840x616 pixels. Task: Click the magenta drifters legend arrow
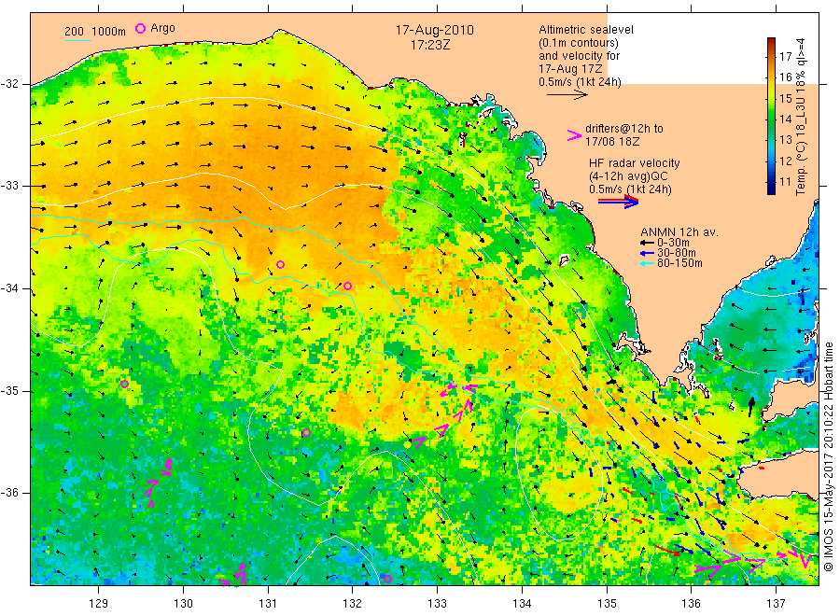[x=574, y=135]
